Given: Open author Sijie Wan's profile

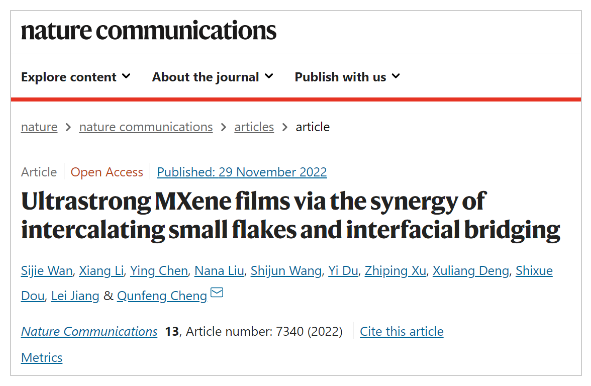Looking at the screenshot, I should tap(47, 271).
